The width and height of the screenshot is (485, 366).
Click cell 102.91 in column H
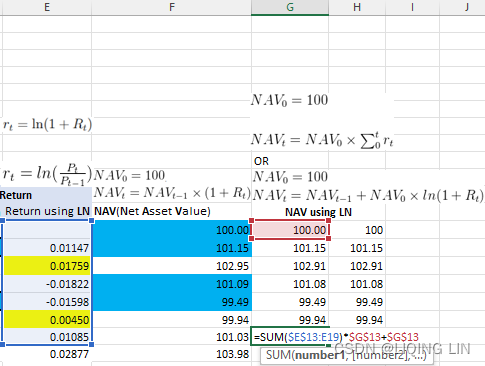357,266
